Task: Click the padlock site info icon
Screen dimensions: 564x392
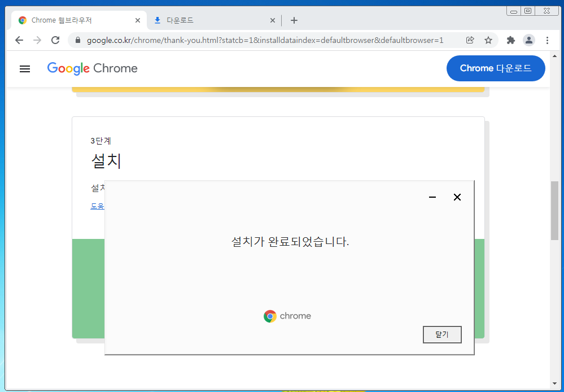Action: click(78, 40)
